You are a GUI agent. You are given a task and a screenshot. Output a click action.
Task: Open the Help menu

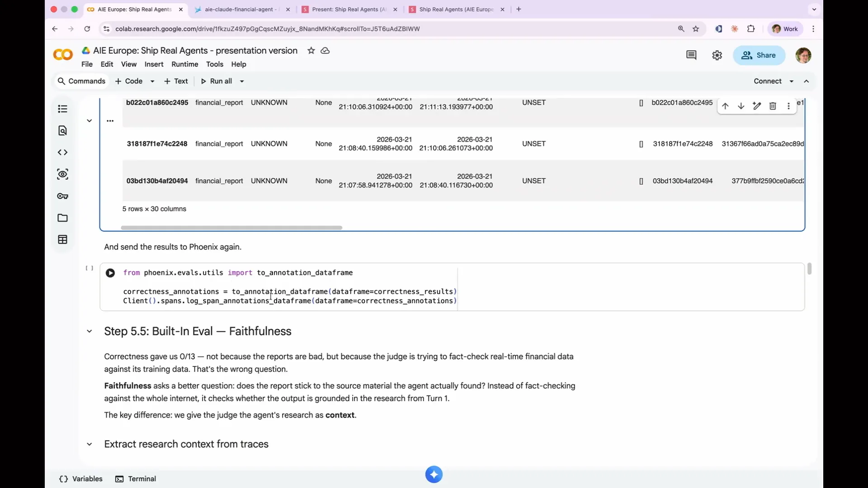(x=239, y=64)
